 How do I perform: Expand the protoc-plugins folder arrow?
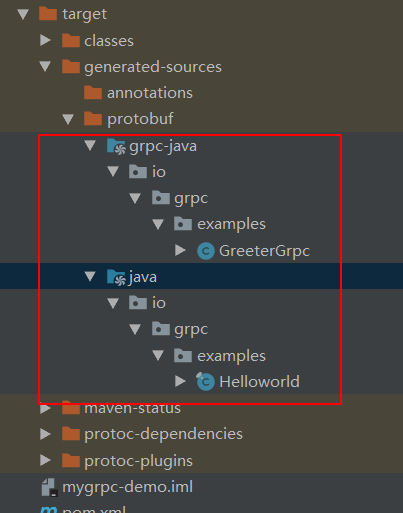pyautogui.click(x=45, y=460)
